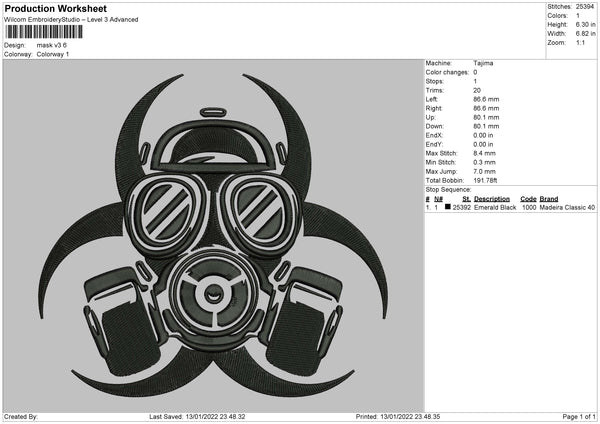600x424 pixels.
Task: Click the 'Production Worksheet' title
Action: point(55,8)
